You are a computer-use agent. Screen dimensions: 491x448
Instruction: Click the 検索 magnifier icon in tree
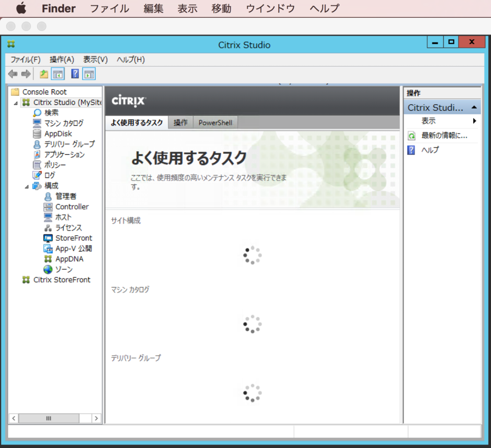[x=37, y=113]
